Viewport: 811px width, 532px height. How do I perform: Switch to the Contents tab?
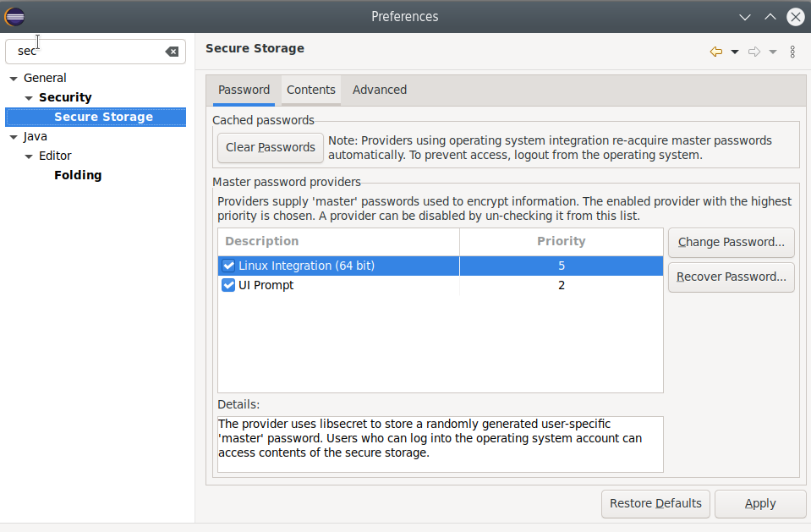(x=310, y=90)
